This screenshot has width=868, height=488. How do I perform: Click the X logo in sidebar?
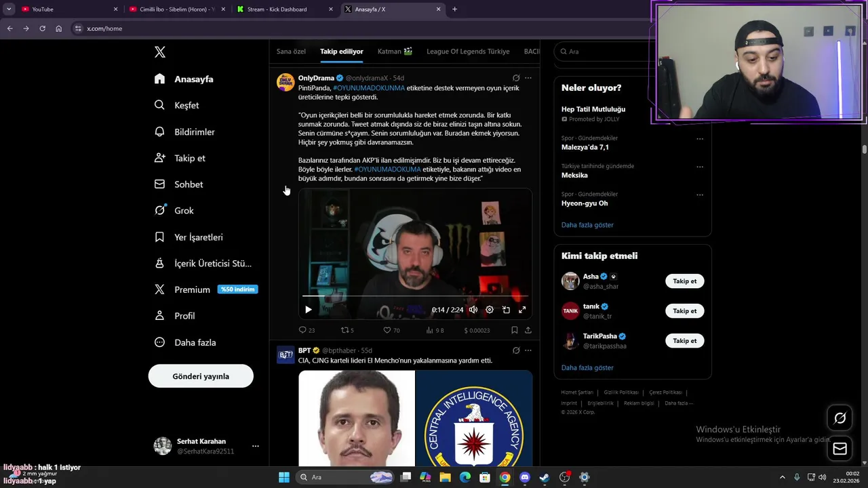click(x=159, y=52)
